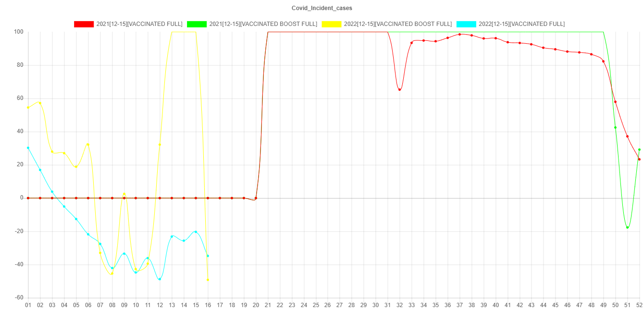644x322 pixels.
Task: Click the red 2021 VACCINATED FULL legend swatch
Action: pyautogui.click(x=84, y=24)
